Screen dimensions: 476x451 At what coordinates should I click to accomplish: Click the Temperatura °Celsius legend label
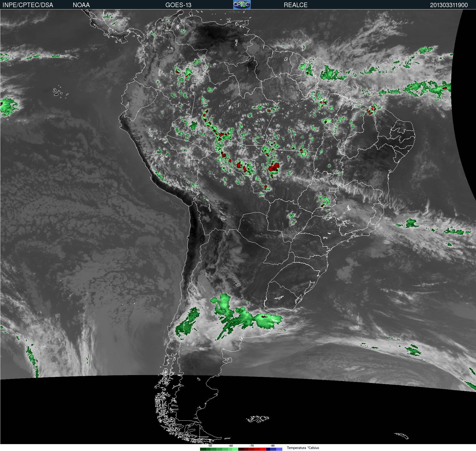[303, 448]
